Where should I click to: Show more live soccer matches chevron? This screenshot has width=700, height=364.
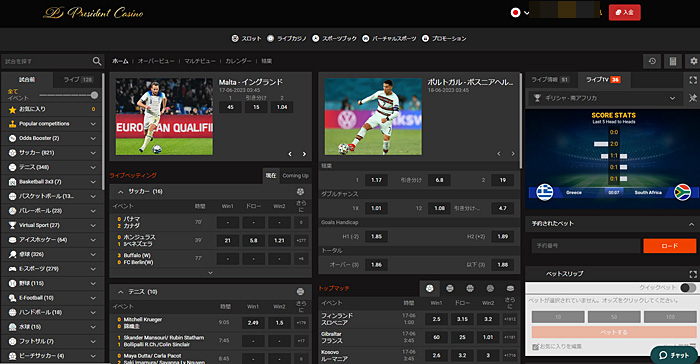[x=210, y=272]
